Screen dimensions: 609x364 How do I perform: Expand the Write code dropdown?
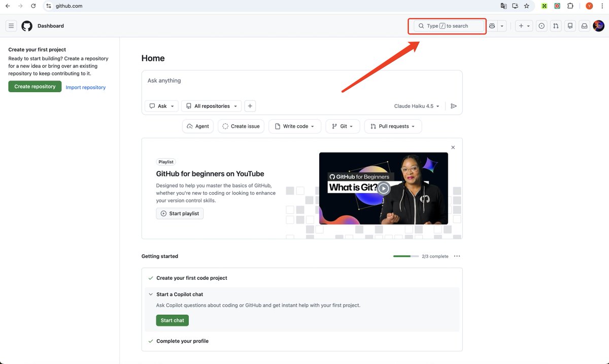click(295, 126)
